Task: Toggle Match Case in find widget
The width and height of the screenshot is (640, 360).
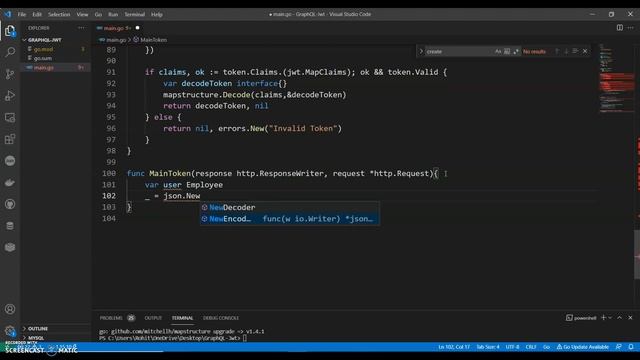Action: point(498,51)
